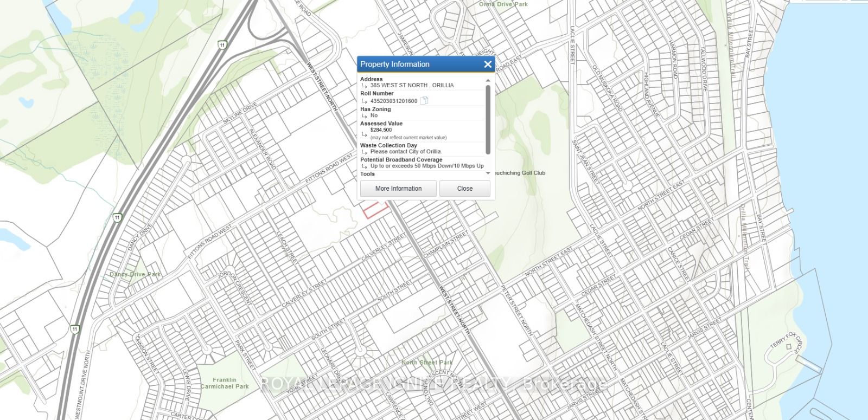The height and width of the screenshot is (420, 868).
Task: Click Highway 11 shield near Dancy Drive
Action: (x=117, y=218)
